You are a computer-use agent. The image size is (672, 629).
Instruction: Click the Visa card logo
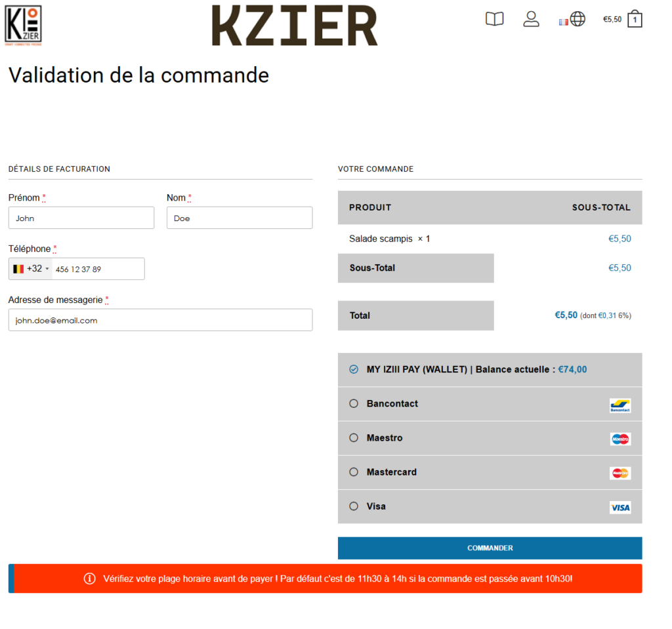click(x=619, y=507)
